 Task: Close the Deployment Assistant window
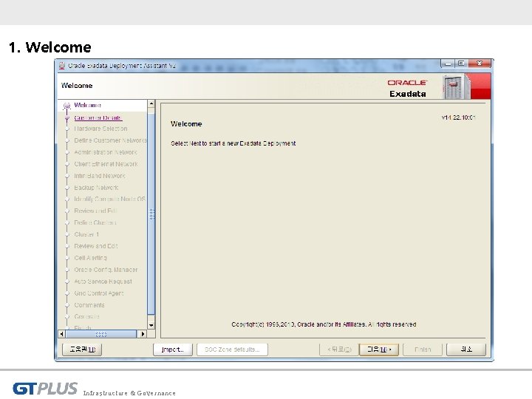[479, 64]
